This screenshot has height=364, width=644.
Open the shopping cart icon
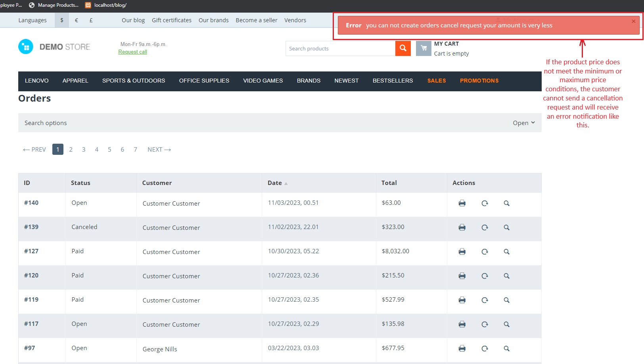(424, 48)
